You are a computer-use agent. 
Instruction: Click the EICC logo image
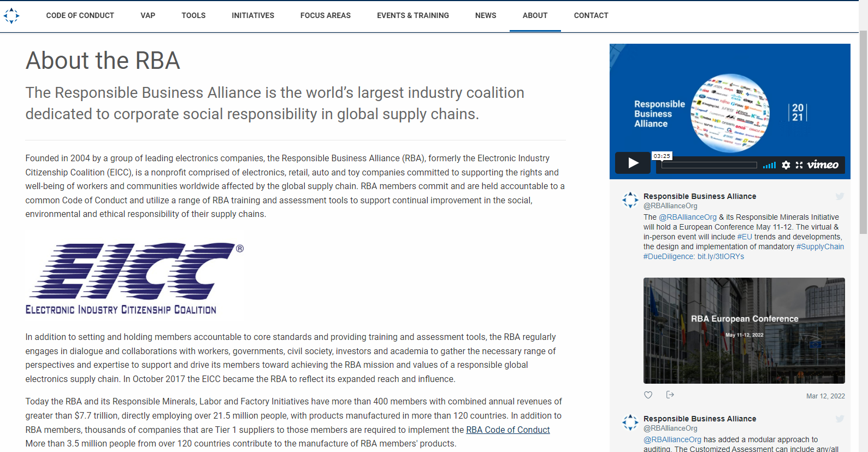134,278
